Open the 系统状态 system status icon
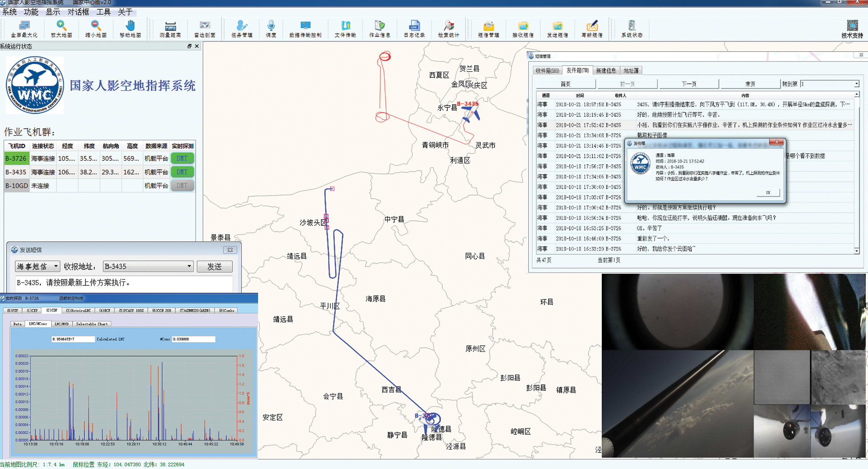Viewport: 868px width, 469px height. click(x=632, y=29)
